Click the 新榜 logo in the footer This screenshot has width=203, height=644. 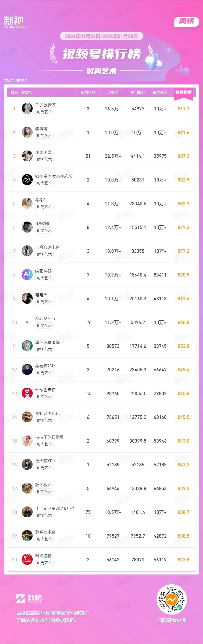pyautogui.click(x=29, y=598)
